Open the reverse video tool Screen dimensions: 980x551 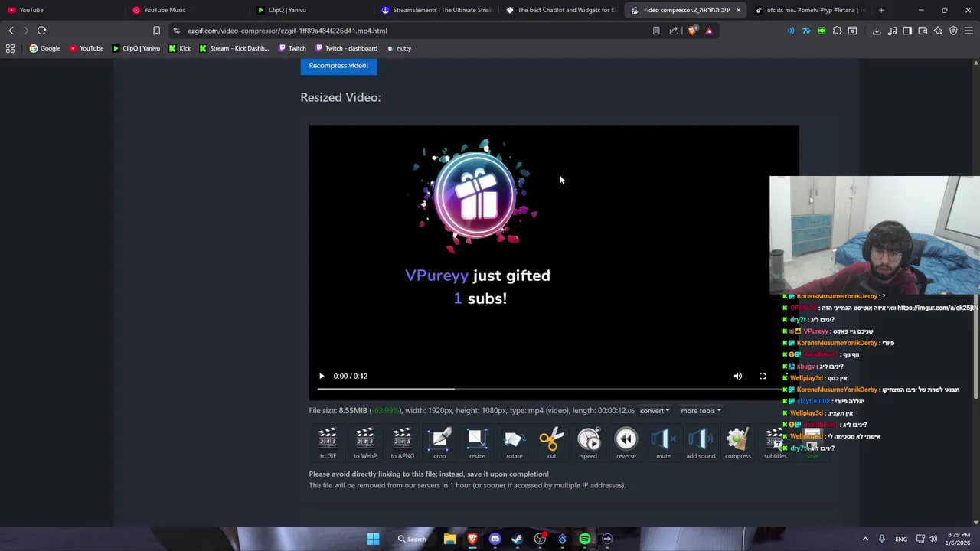pyautogui.click(x=626, y=444)
